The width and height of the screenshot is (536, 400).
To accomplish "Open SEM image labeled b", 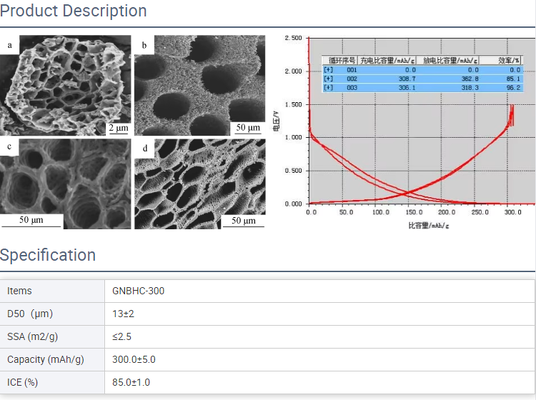I will 200,85.
